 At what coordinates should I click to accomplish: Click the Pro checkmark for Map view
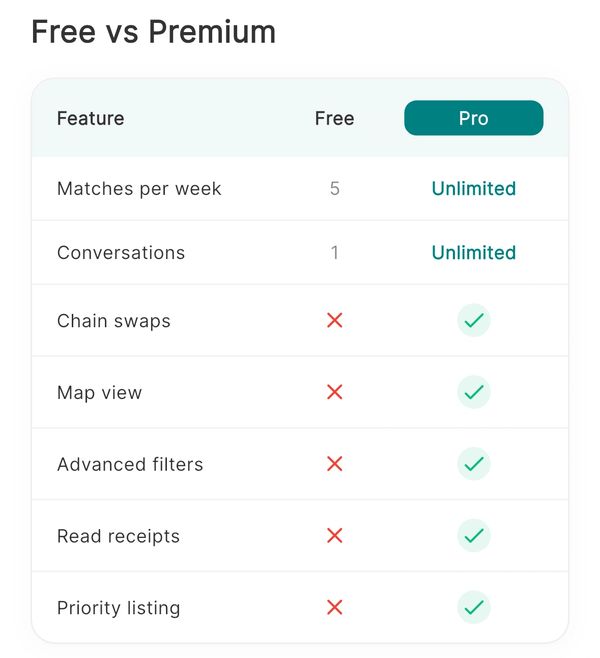coord(474,392)
